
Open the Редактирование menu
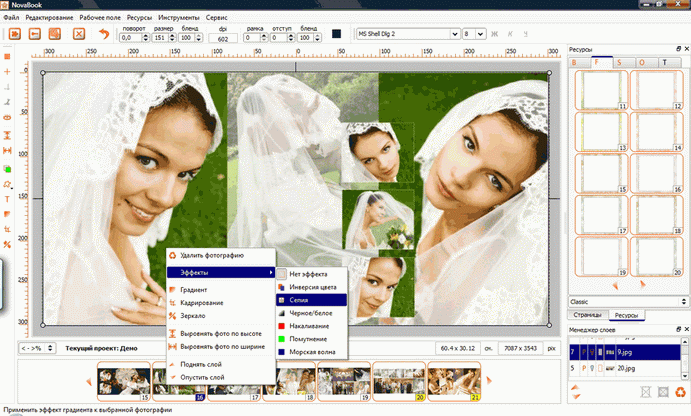49,18
